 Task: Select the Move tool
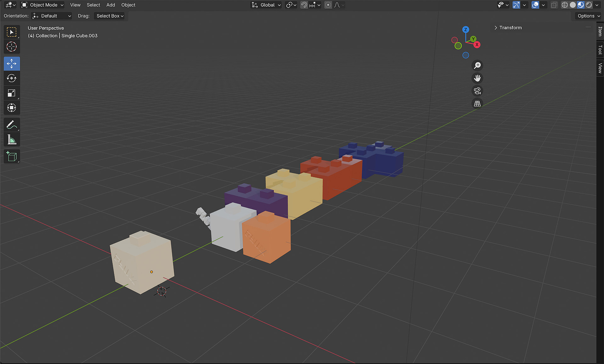12,64
